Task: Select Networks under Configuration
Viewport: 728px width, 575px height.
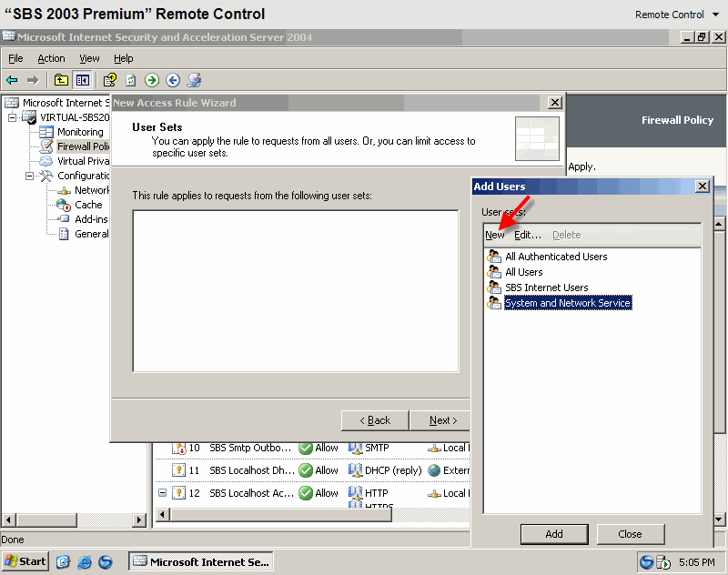Action: 92,190
